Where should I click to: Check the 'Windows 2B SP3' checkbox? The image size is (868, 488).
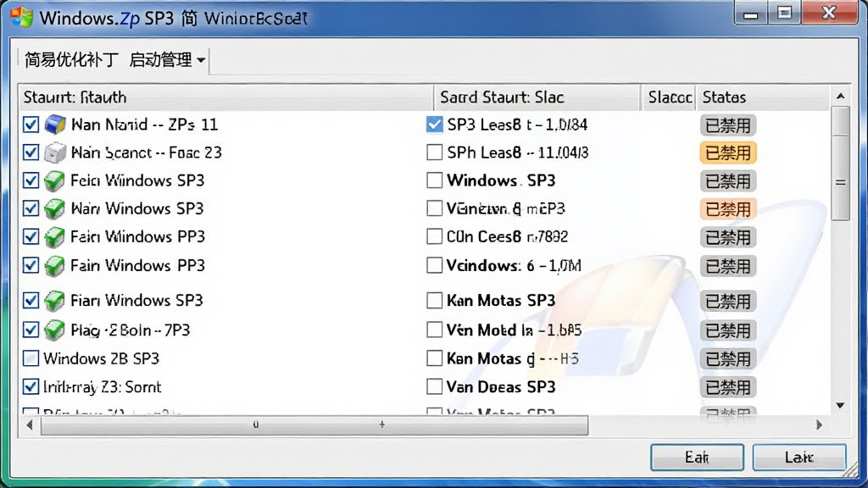coord(31,358)
